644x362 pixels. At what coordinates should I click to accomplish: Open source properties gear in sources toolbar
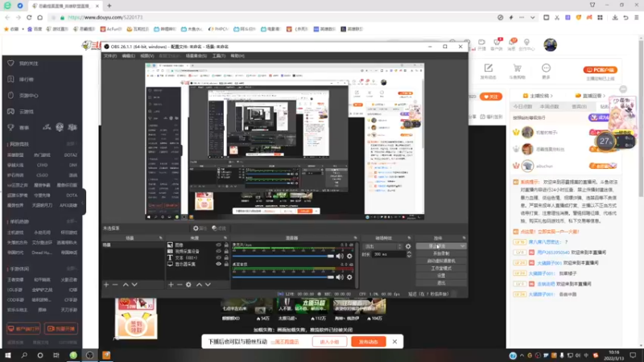[188, 285]
